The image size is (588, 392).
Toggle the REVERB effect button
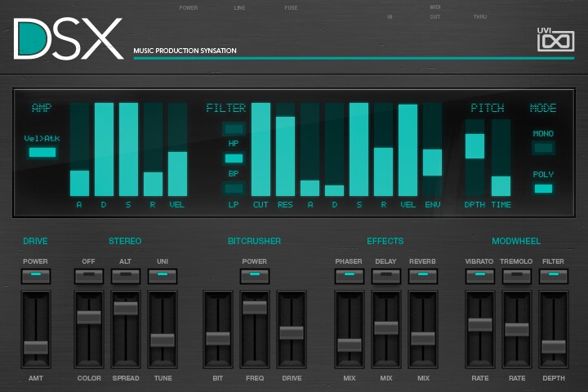[x=423, y=277]
